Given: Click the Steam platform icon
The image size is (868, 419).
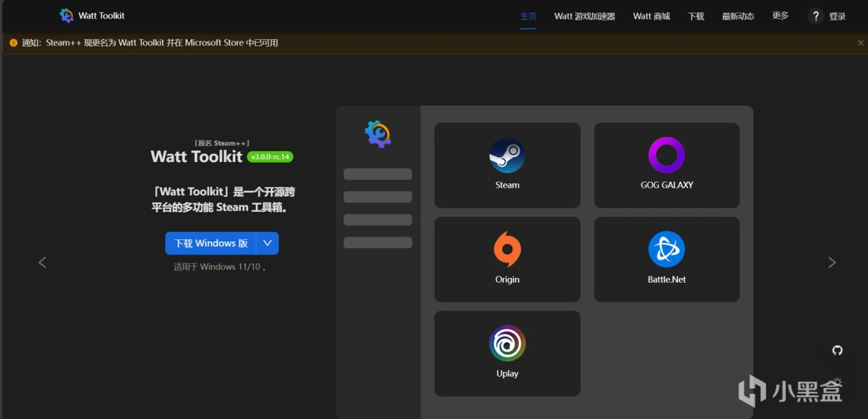Looking at the screenshot, I should (x=507, y=156).
